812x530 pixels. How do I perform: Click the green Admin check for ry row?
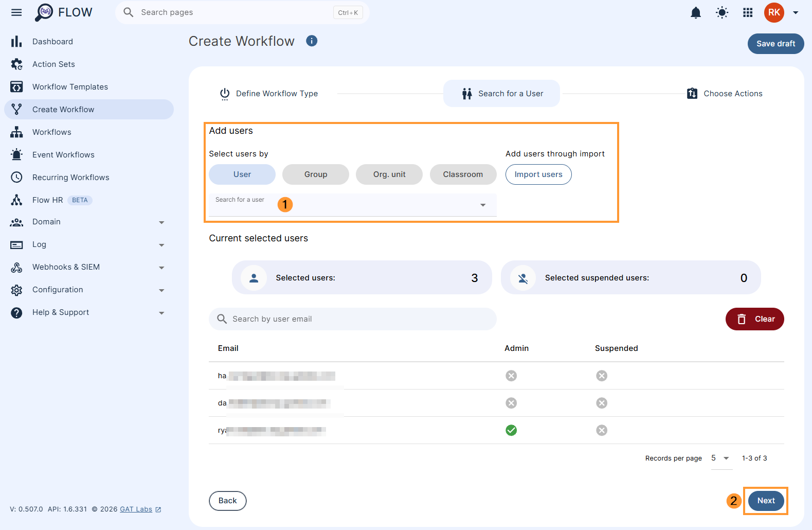[511, 430]
